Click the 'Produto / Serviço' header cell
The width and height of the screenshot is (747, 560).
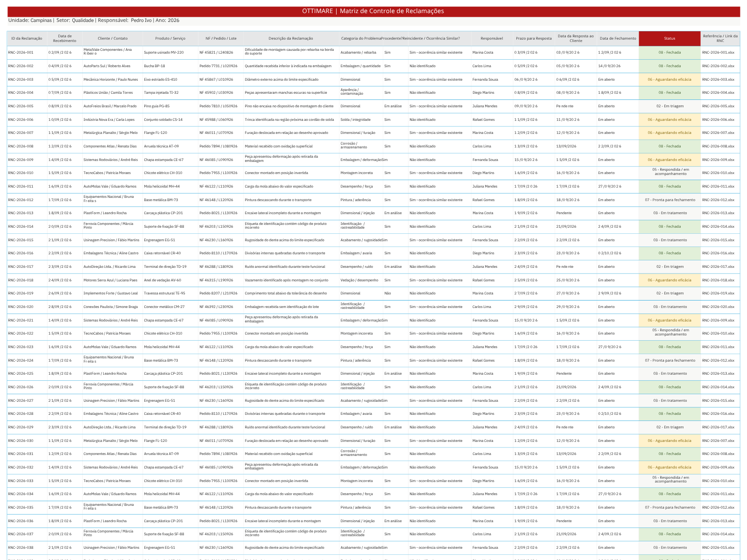(170, 38)
